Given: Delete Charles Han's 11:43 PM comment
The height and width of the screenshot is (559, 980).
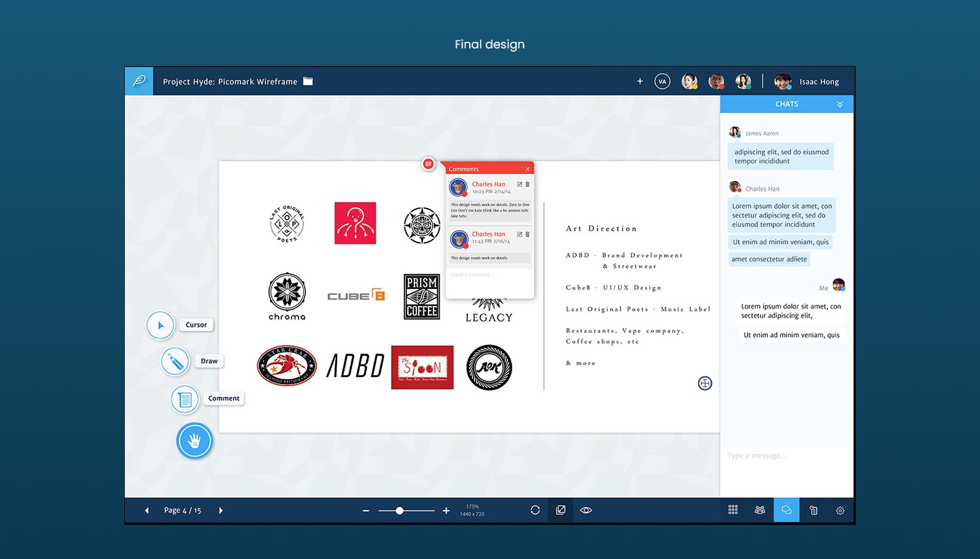Looking at the screenshot, I should (528, 234).
